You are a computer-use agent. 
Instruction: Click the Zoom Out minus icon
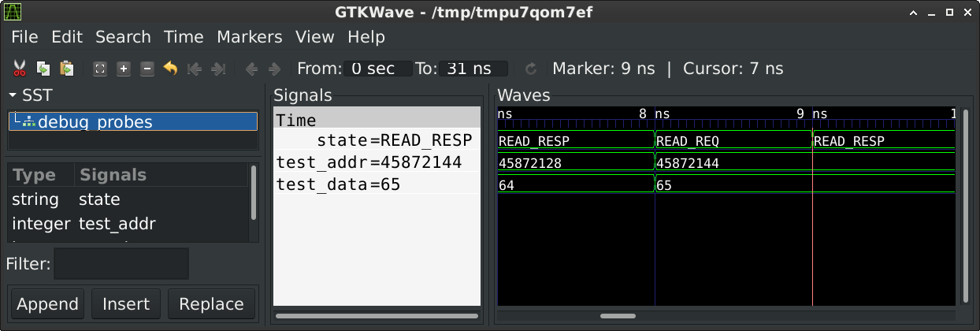[147, 69]
